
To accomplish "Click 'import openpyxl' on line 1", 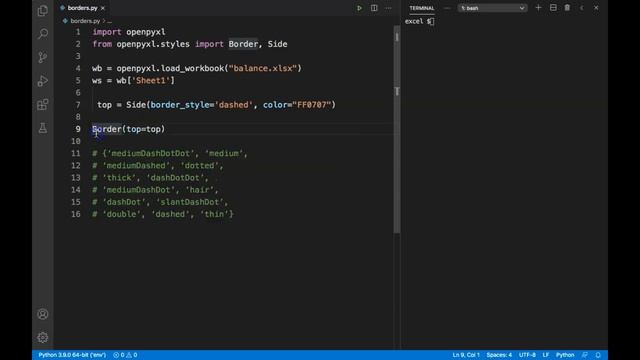I will (x=129, y=32).
